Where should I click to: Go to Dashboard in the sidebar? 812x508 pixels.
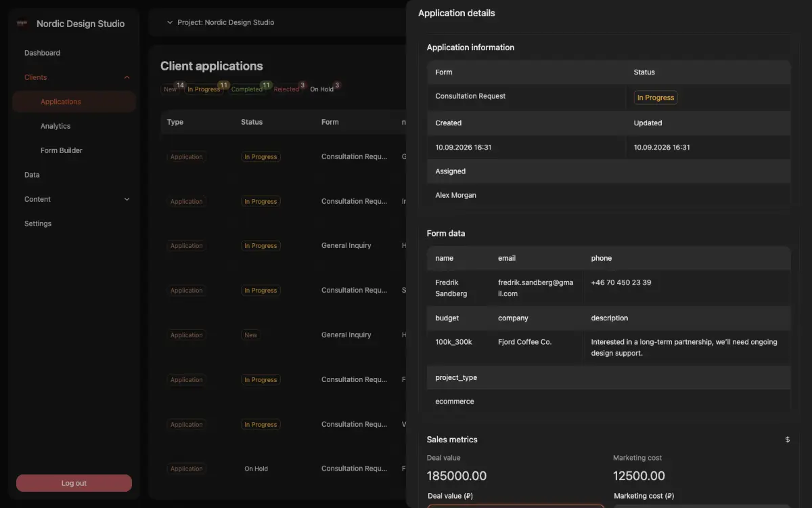pyautogui.click(x=42, y=53)
